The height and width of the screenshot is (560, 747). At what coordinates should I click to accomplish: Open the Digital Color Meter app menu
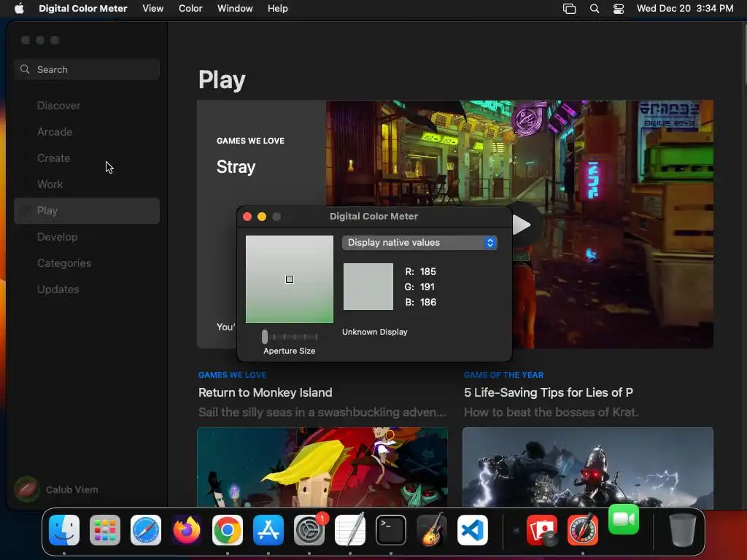pos(83,8)
